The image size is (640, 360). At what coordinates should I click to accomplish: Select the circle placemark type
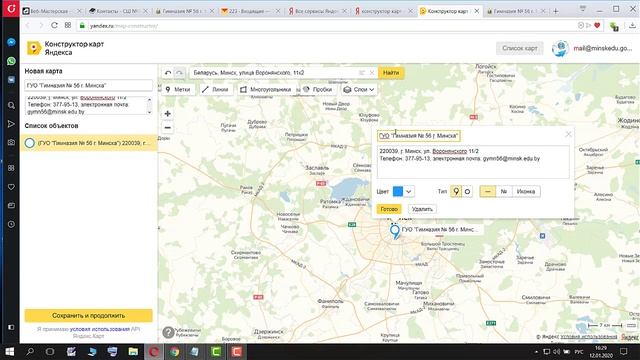click(x=467, y=191)
